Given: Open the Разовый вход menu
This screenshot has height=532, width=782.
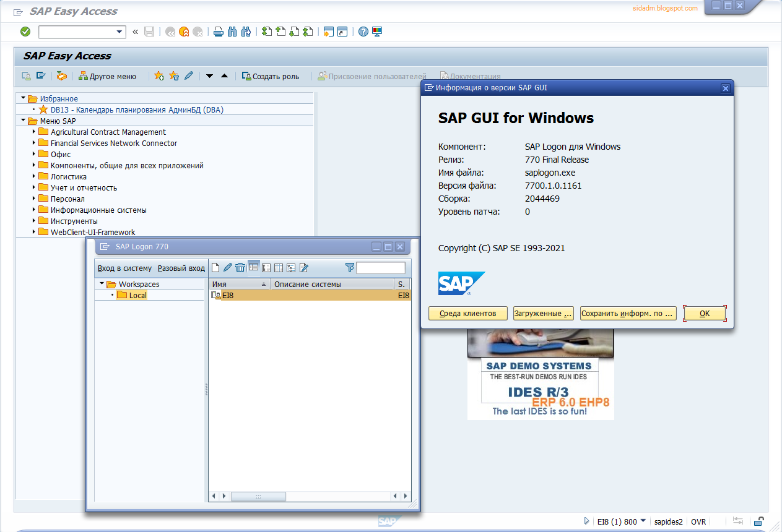Looking at the screenshot, I should pos(181,268).
